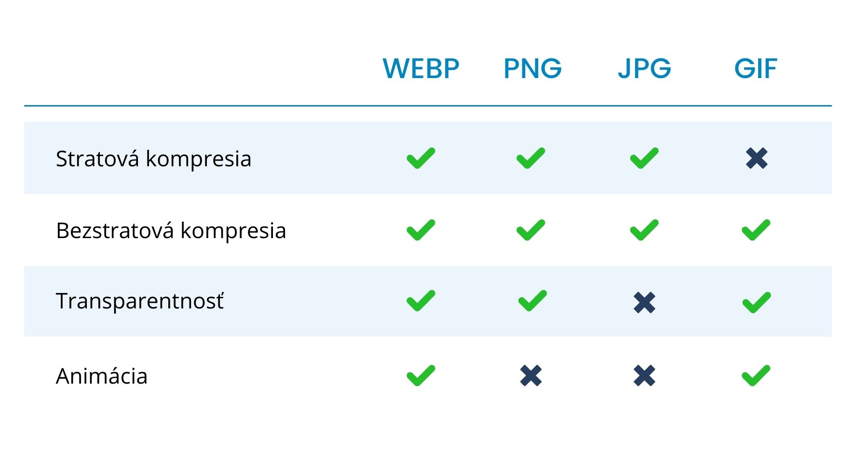Click the GIF lossy compression cross
This screenshot has width=868, height=454.
(756, 158)
